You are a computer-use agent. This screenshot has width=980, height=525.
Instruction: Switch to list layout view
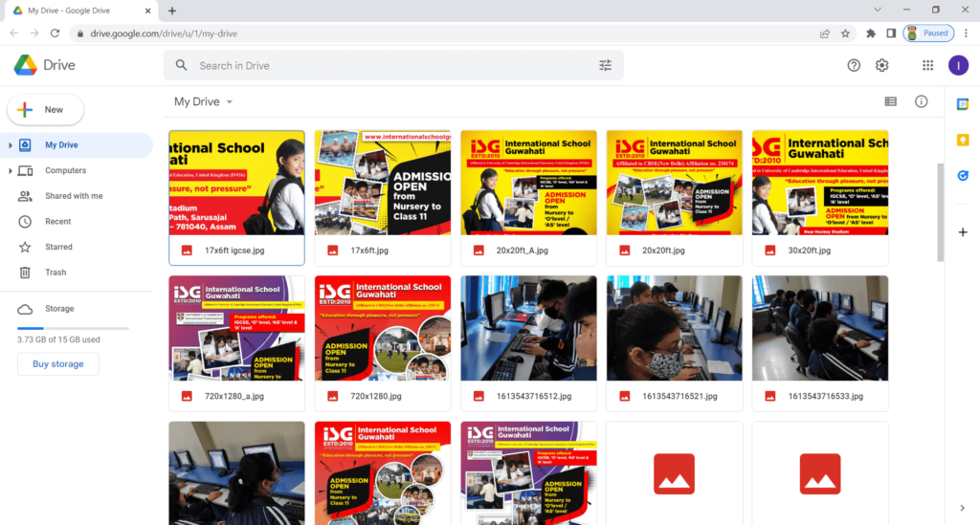[891, 101]
